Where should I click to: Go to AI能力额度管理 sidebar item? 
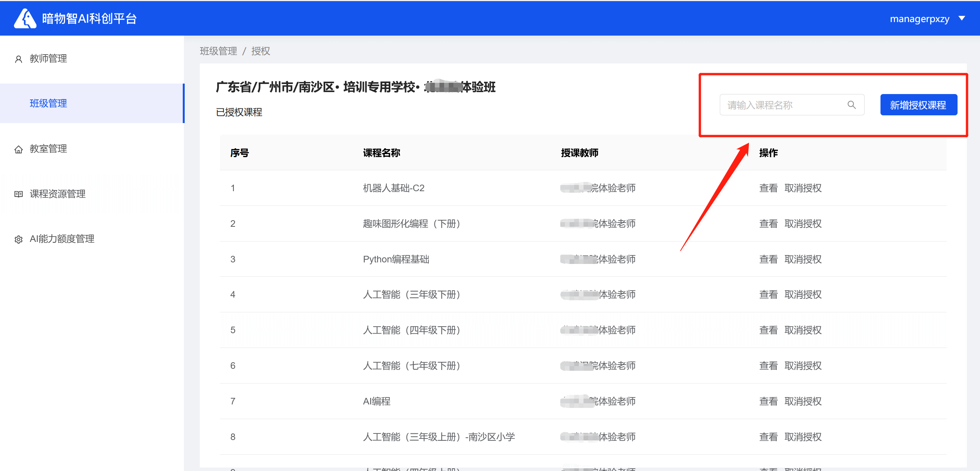tap(62, 239)
